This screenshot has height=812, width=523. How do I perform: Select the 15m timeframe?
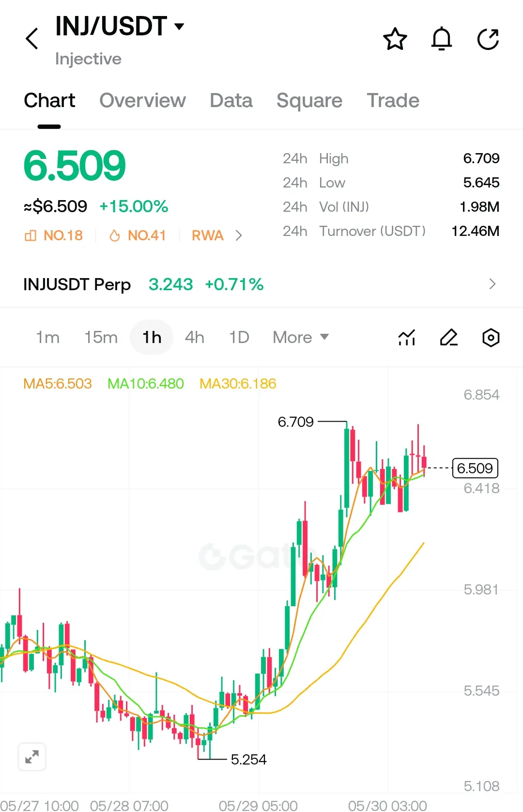click(x=101, y=337)
